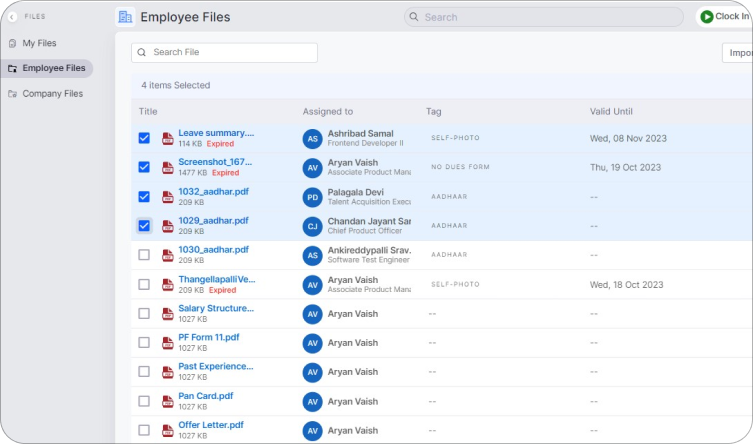This screenshot has height=444, width=753.
Task: Open the PF Form 11.pdf link
Action: (x=208, y=337)
